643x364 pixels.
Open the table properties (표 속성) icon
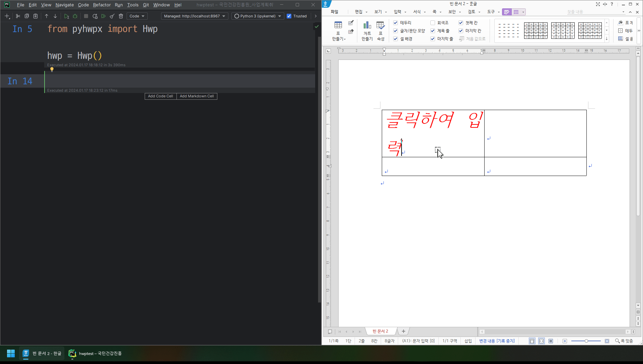point(380,31)
